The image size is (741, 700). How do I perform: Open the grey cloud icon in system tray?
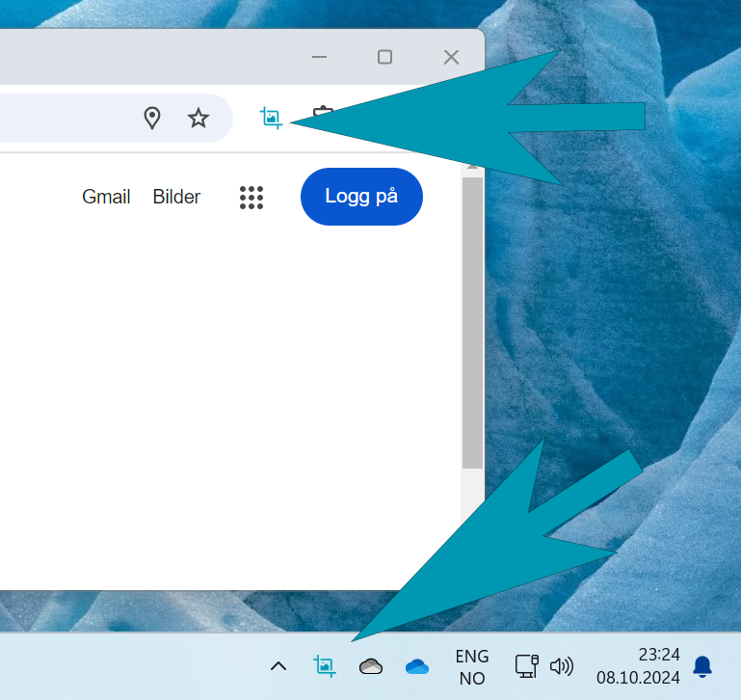(371, 666)
